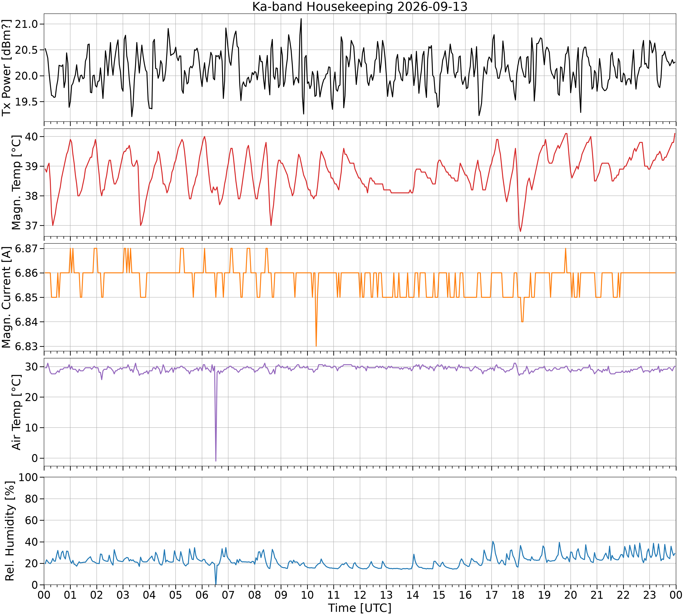684x616 pixels.
Task: Select the 23 hour tick label
Action: 650,595
